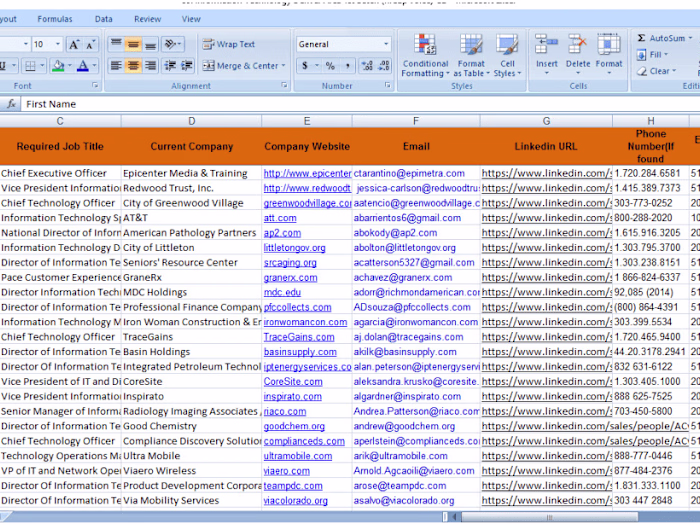Select column G header

tap(546, 121)
